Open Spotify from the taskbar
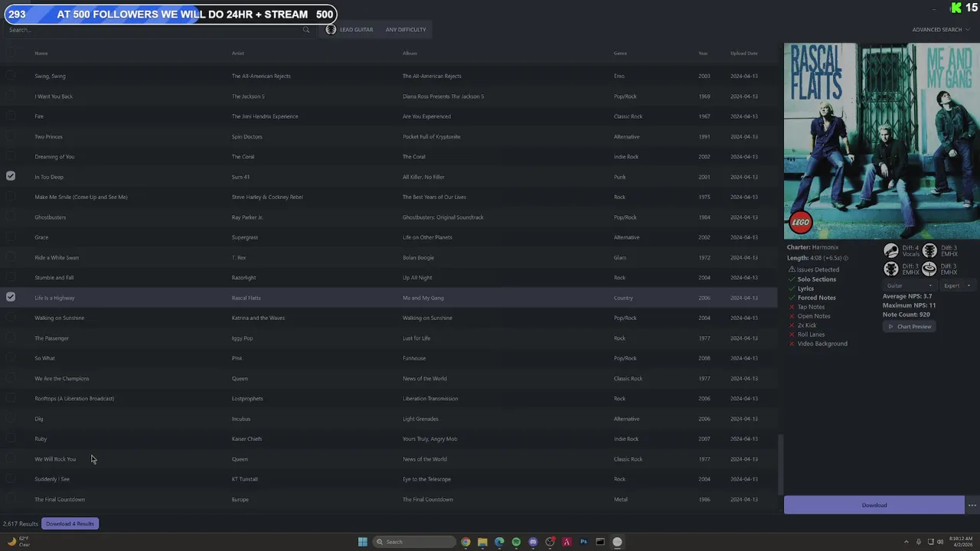This screenshot has height=551, width=980. click(516, 542)
